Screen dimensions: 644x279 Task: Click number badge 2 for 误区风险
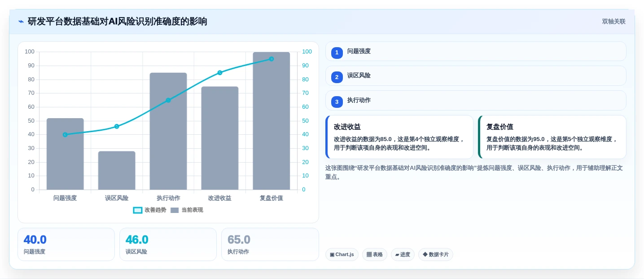click(x=337, y=77)
